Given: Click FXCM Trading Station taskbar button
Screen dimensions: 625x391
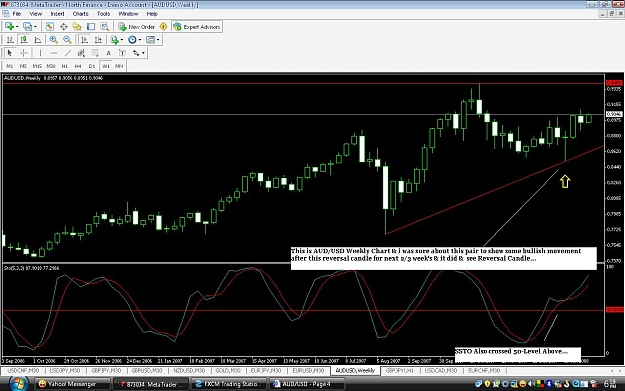Looking at the screenshot, I should [x=228, y=384].
